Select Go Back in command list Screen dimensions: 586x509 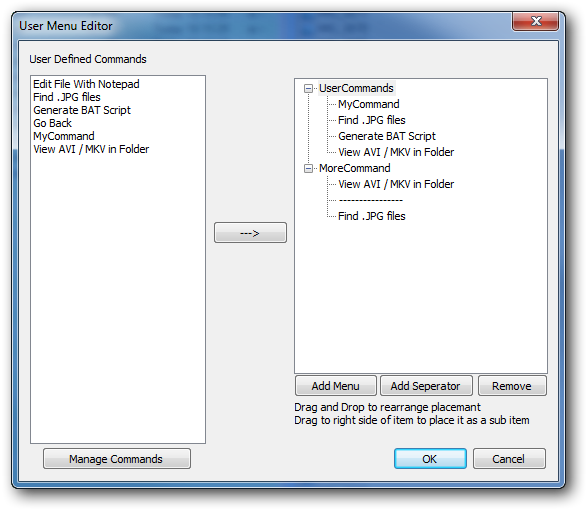(x=52, y=123)
